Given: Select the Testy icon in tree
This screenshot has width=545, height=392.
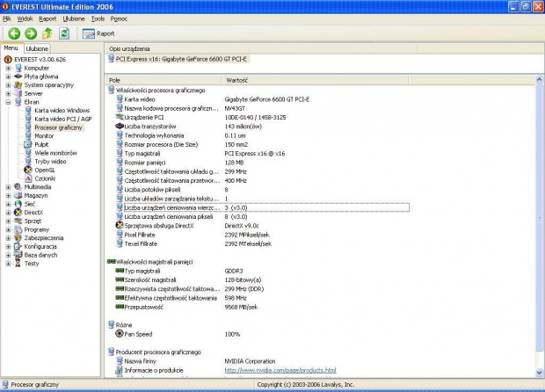Looking at the screenshot, I should (18, 264).
